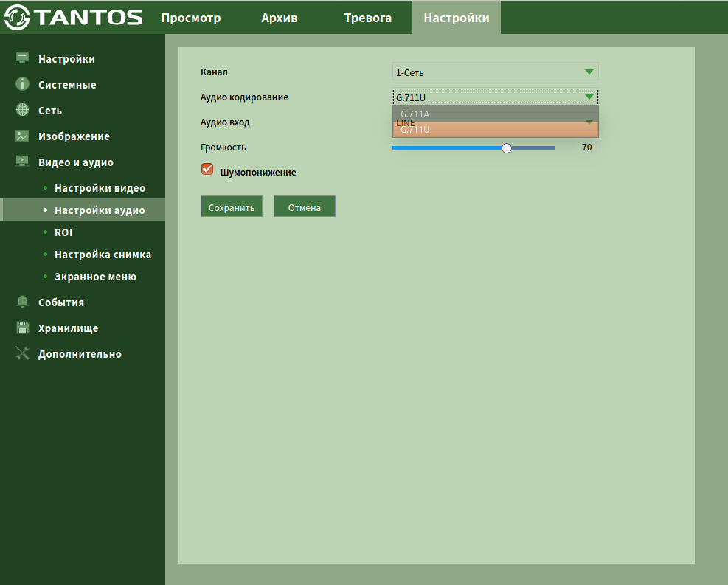
Task: Click the Громкость volume slider handle
Action: (507, 148)
